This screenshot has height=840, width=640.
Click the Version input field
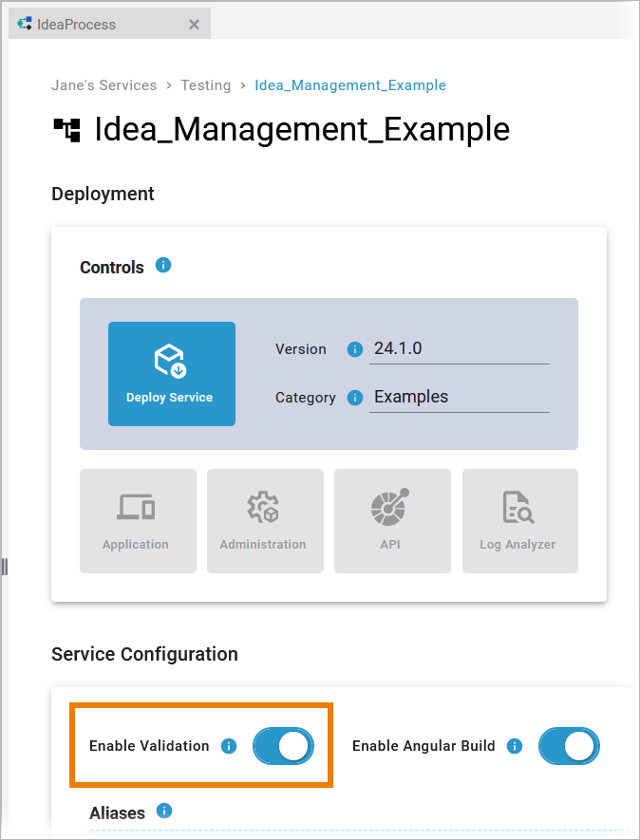click(460, 349)
